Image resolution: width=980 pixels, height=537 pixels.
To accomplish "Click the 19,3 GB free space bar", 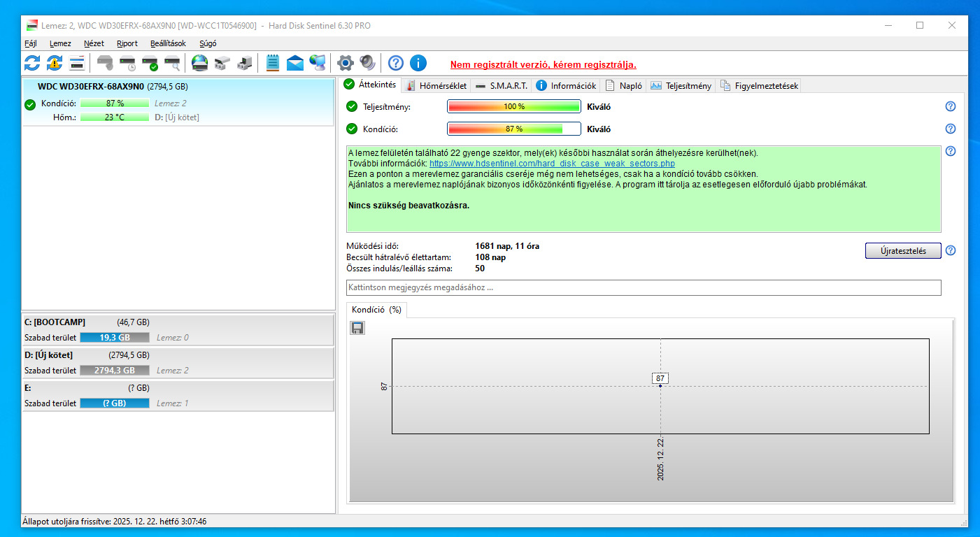I will point(115,337).
